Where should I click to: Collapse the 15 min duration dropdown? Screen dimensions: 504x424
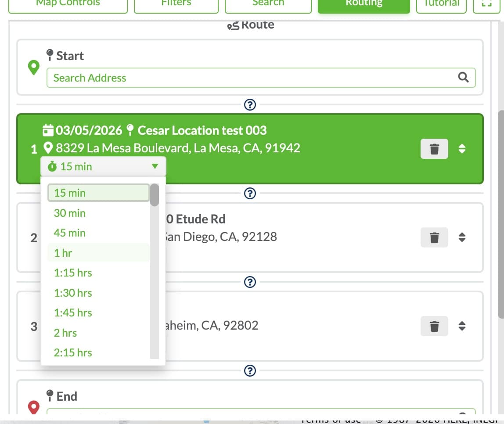tap(103, 166)
